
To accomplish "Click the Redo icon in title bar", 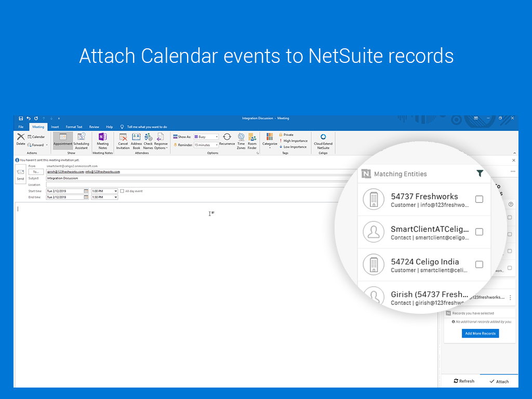I will click(x=36, y=118).
